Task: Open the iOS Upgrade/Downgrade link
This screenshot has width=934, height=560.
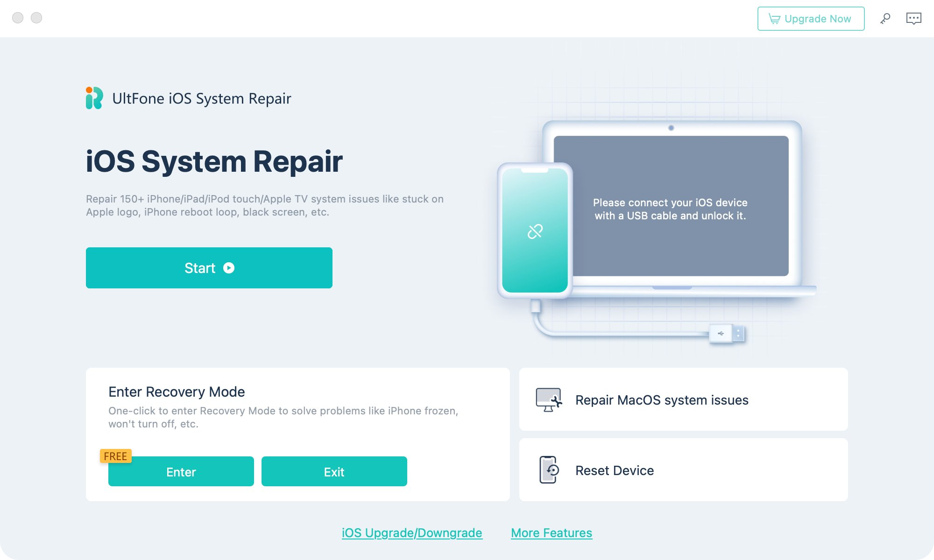Action: pyautogui.click(x=412, y=533)
